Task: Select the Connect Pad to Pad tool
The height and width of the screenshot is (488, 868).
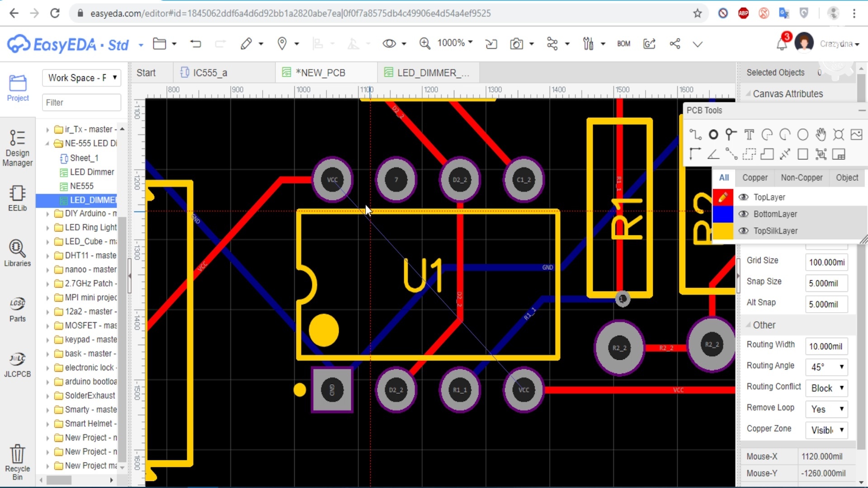Action: pos(731,154)
